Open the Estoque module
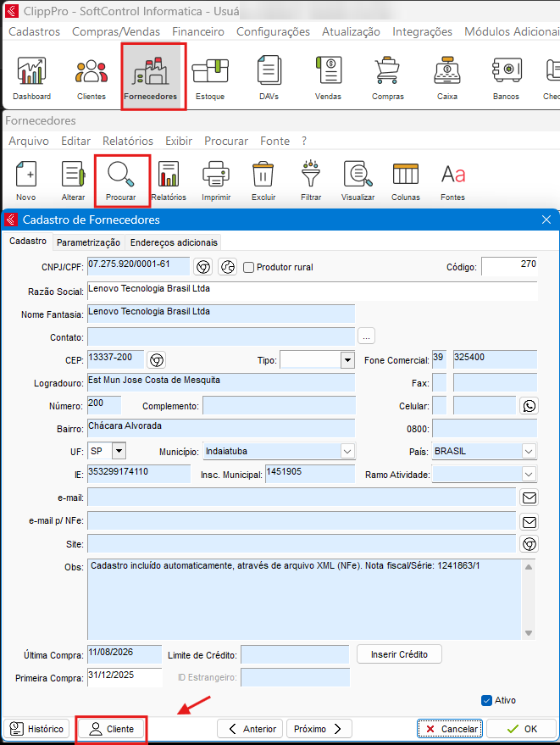Viewport: 560px width, 745px height. pyautogui.click(x=210, y=78)
